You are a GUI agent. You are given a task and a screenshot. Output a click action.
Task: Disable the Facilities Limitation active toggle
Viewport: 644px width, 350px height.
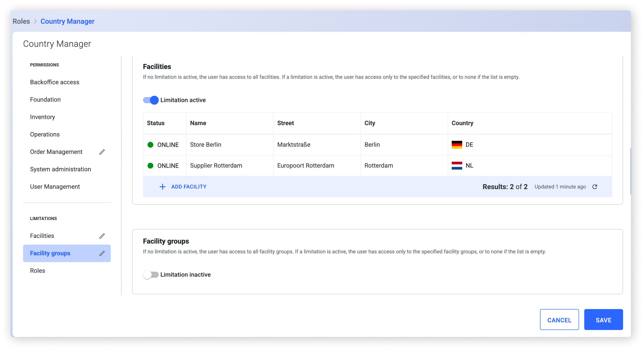(x=151, y=100)
